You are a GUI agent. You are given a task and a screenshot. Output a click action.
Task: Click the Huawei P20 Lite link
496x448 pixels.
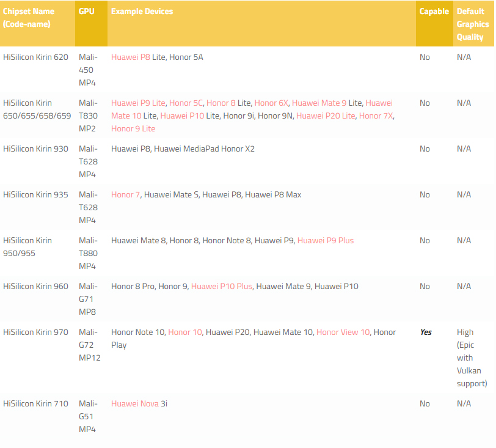326,116
